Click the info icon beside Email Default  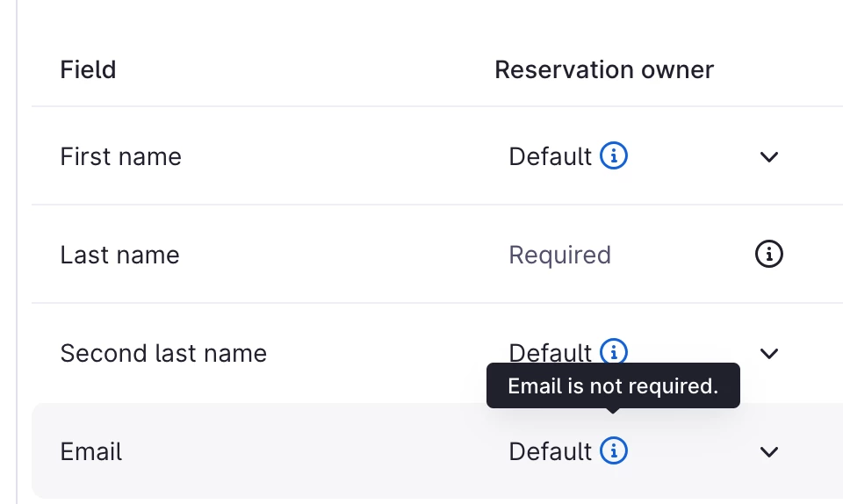(614, 451)
